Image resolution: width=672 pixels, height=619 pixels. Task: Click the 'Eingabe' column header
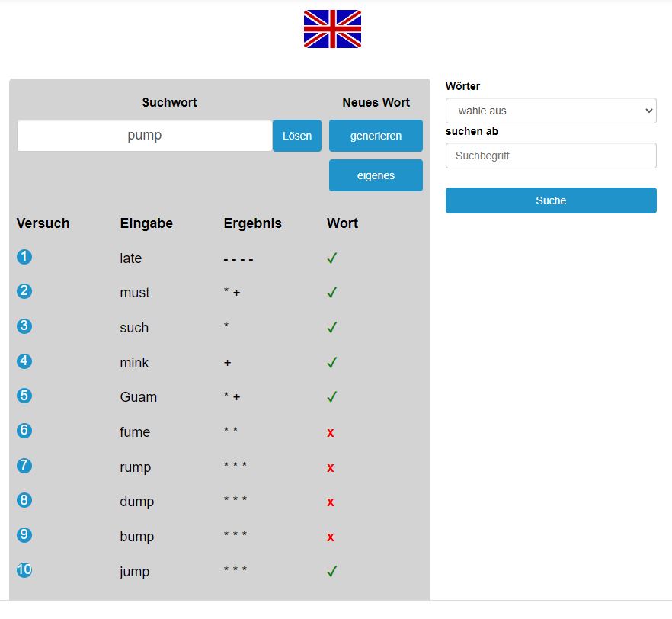click(146, 223)
